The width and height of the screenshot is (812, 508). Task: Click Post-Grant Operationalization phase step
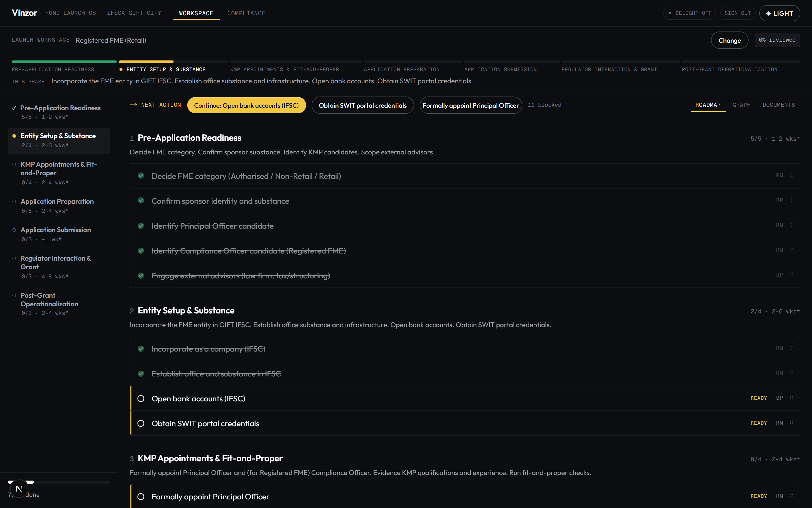[741, 67]
